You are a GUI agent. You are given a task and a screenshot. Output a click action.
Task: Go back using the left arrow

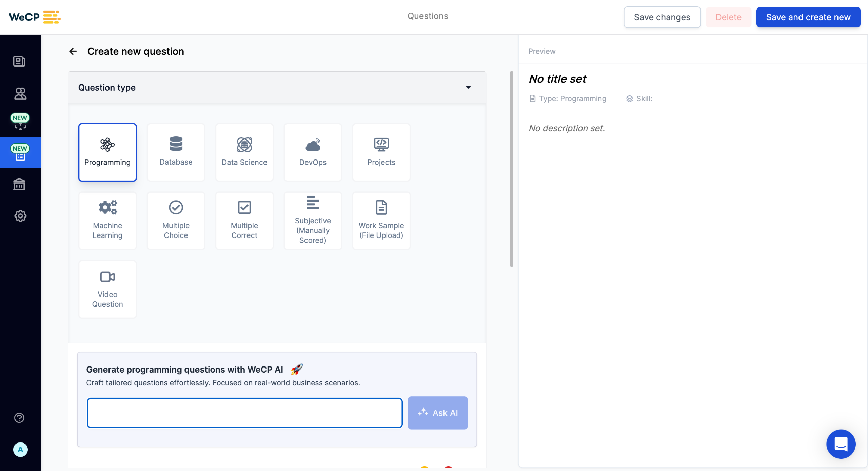pos(73,51)
